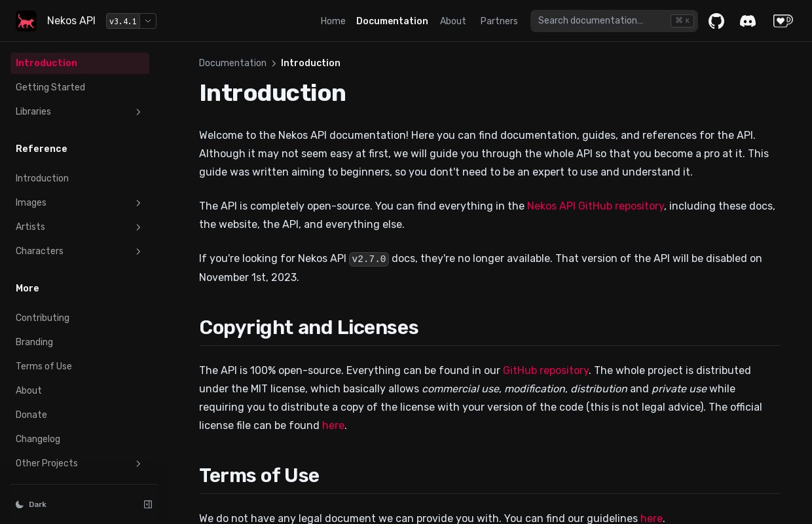Expand the Characters reference section

[x=80, y=251]
